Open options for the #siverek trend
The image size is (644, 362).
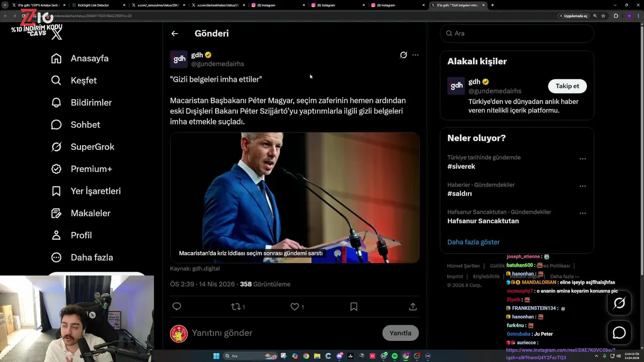point(583,159)
